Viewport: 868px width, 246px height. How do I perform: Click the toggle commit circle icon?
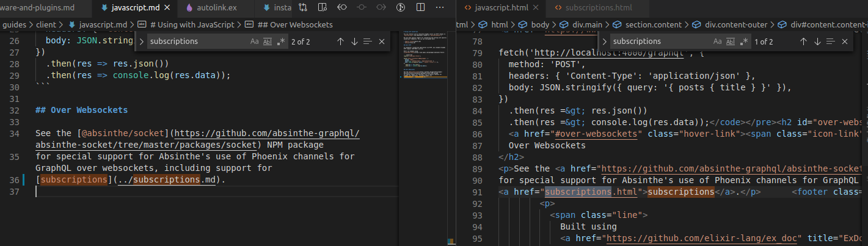pos(361,8)
